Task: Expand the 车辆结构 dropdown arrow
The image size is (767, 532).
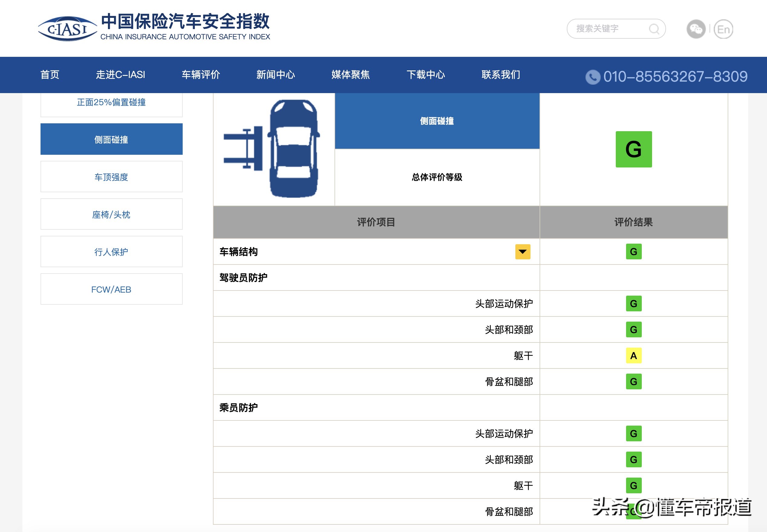Action: point(522,252)
